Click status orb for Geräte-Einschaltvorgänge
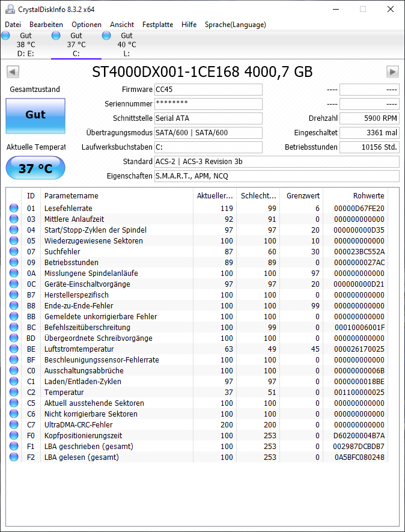This screenshot has width=405, height=532. (14, 284)
